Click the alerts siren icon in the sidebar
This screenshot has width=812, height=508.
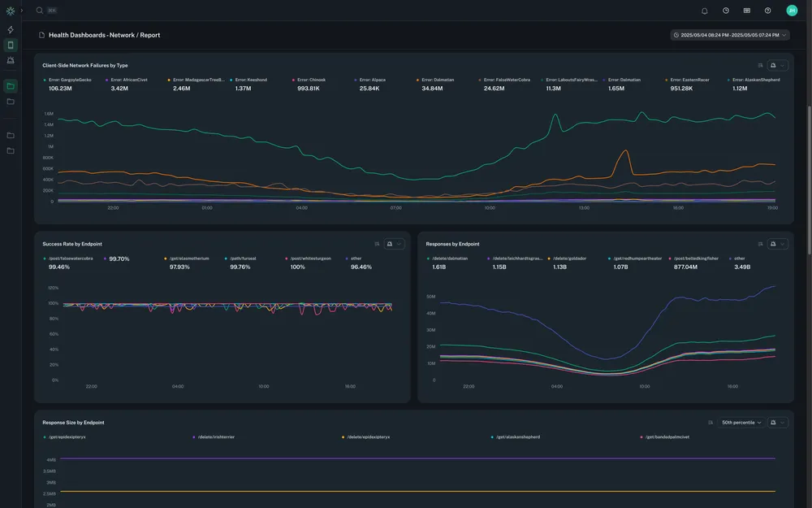pos(8,59)
